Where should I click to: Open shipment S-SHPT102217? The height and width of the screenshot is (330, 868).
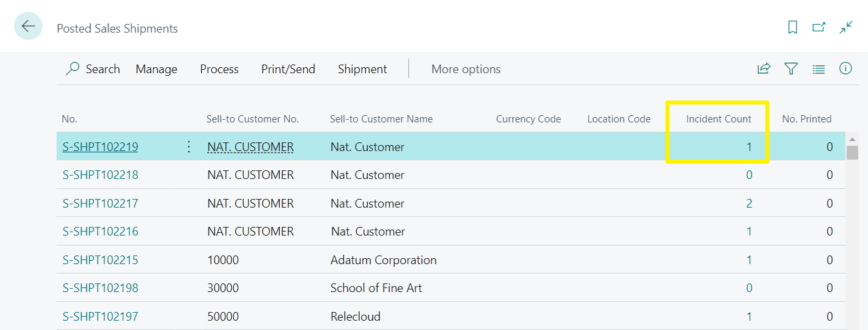pos(101,204)
